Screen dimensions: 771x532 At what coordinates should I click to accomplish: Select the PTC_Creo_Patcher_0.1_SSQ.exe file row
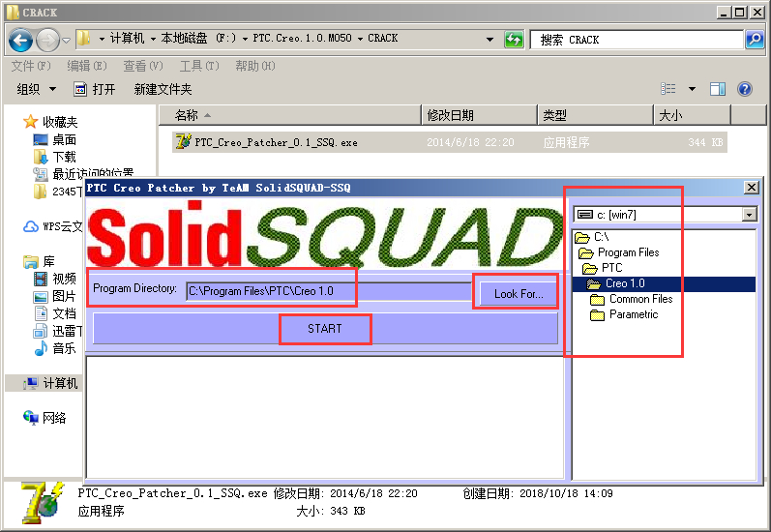(450, 142)
